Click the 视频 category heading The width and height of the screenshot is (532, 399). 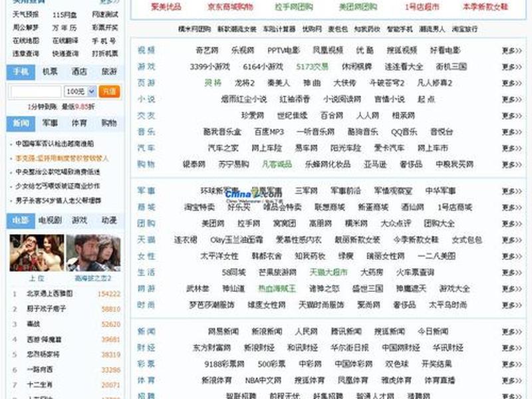pos(146,51)
